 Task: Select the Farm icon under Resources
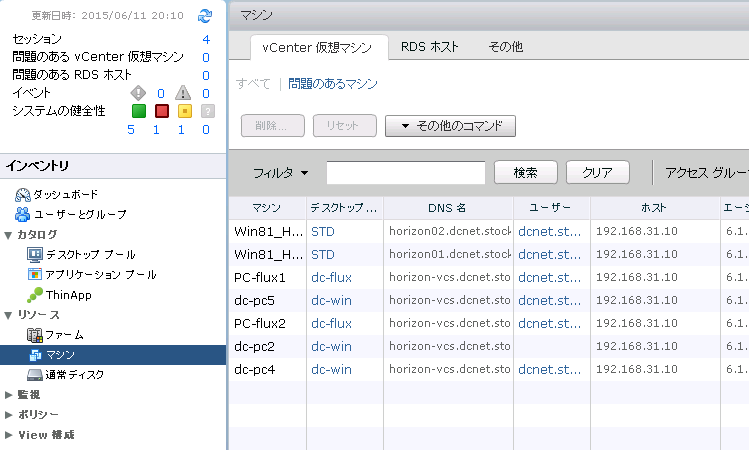click(x=35, y=334)
